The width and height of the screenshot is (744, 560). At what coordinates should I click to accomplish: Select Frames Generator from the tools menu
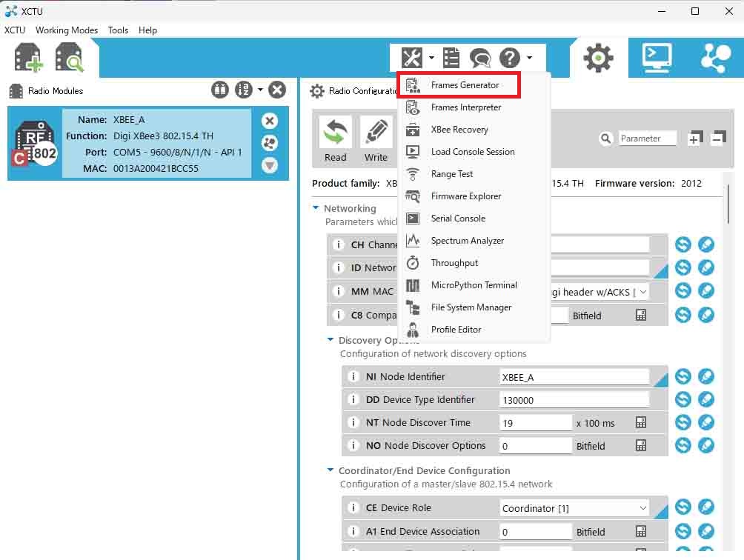[459, 85]
